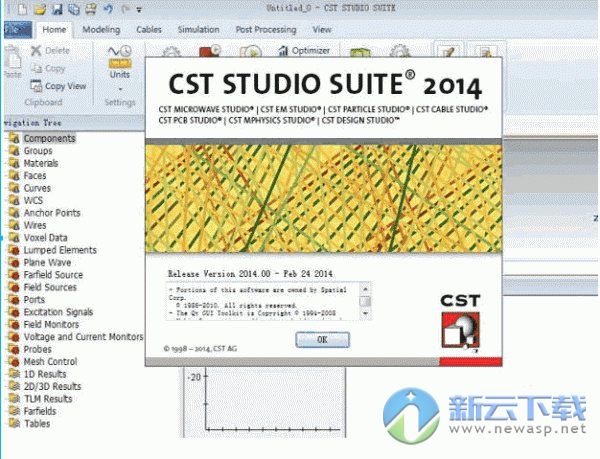Select Groups in the navigation tree
The width and height of the screenshot is (600, 459).
click(x=38, y=151)
